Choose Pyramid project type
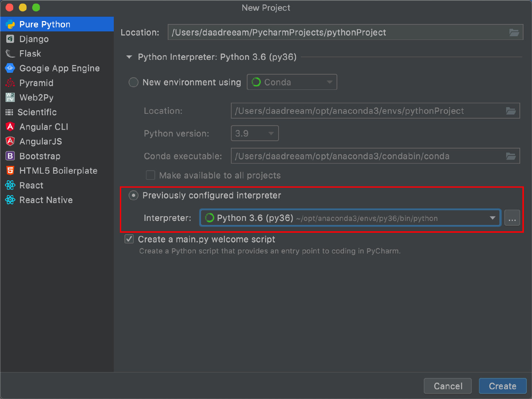 point(57,83)
